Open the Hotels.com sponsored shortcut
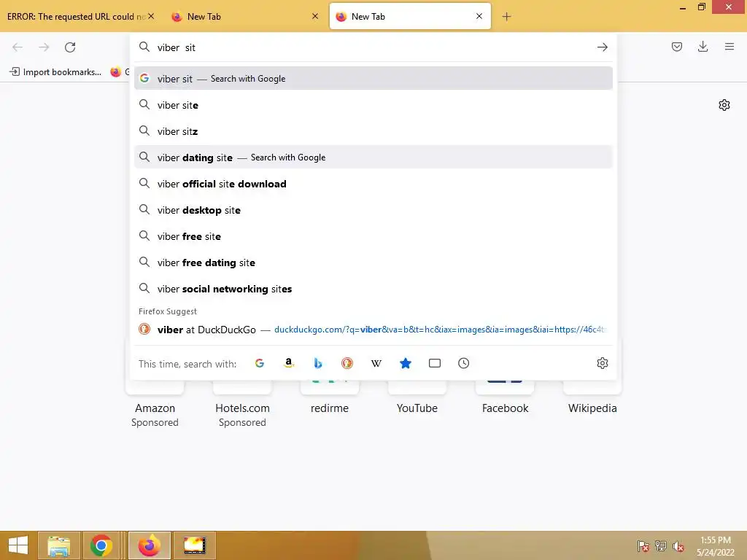The width and height of the screenshot is (747, 560). pos(242,410)
